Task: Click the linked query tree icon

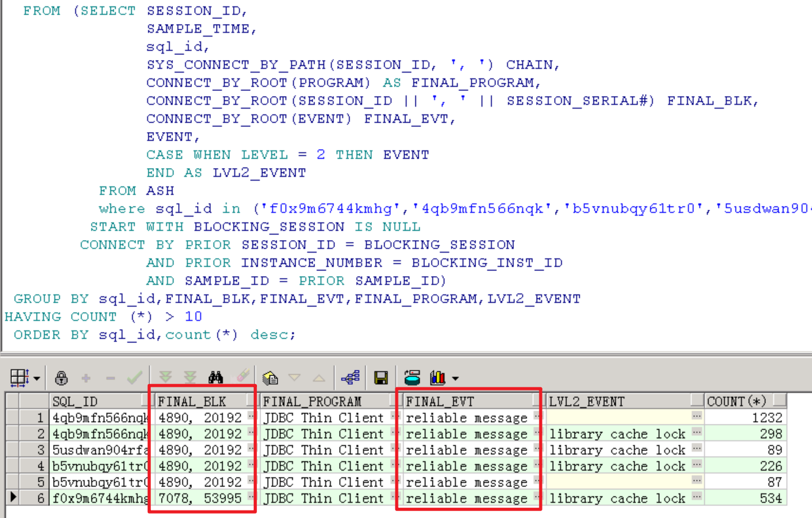Action: 350,378
